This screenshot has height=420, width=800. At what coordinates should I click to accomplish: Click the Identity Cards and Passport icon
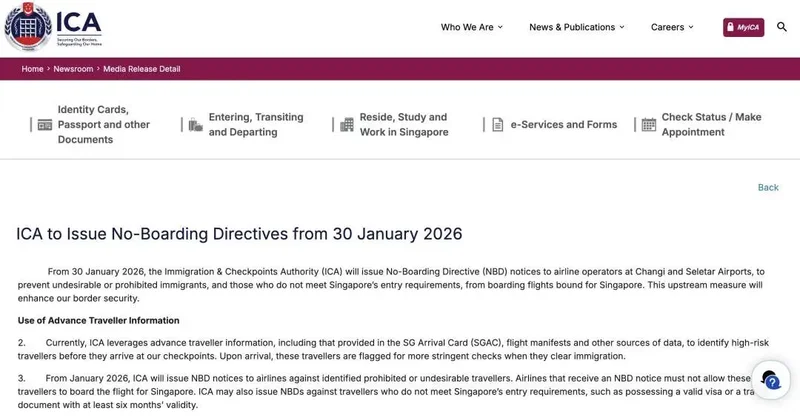45,125
